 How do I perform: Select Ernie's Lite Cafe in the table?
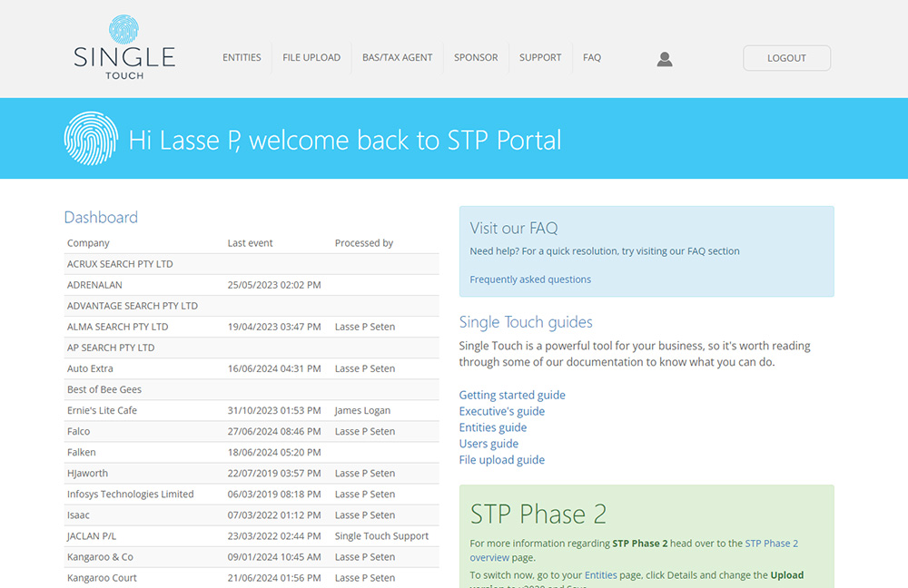[x=102, y=410]
